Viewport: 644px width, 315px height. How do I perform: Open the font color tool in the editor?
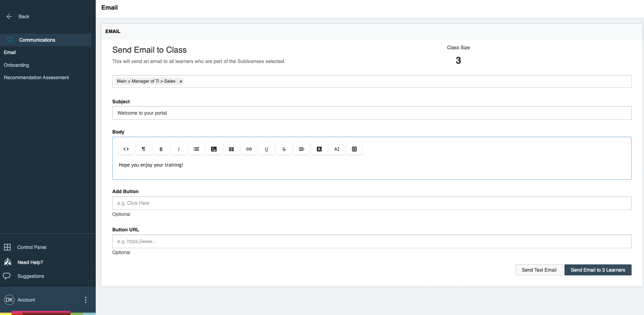(x=319, y=149)
